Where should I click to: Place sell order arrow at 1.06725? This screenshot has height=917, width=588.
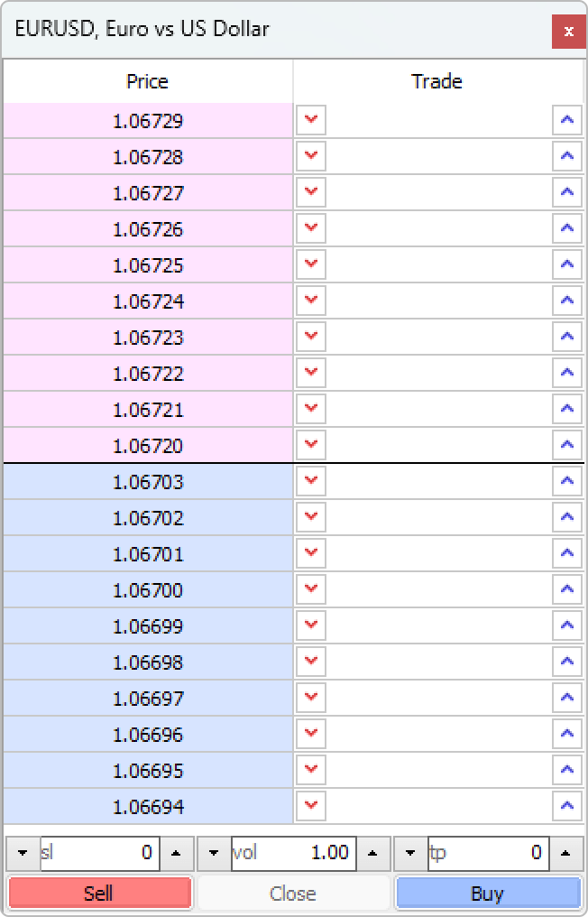(311, 264)
